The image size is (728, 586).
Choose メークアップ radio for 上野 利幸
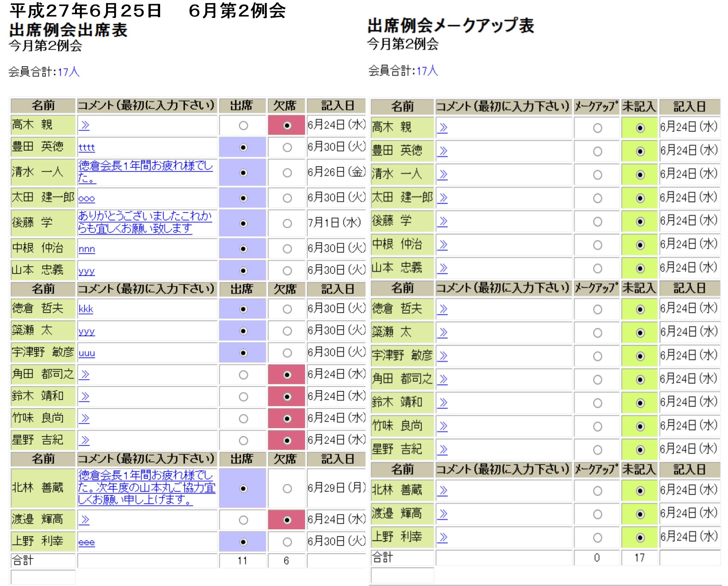597,537
